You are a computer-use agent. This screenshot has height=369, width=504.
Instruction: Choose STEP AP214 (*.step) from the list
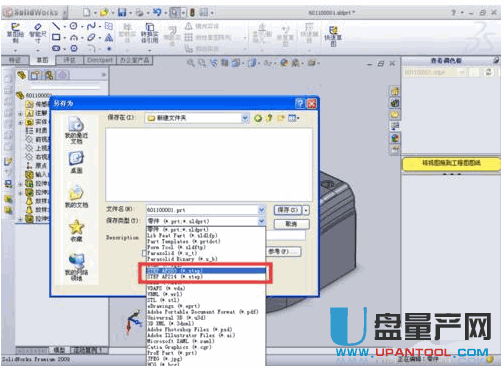click(x=175, y=277)
